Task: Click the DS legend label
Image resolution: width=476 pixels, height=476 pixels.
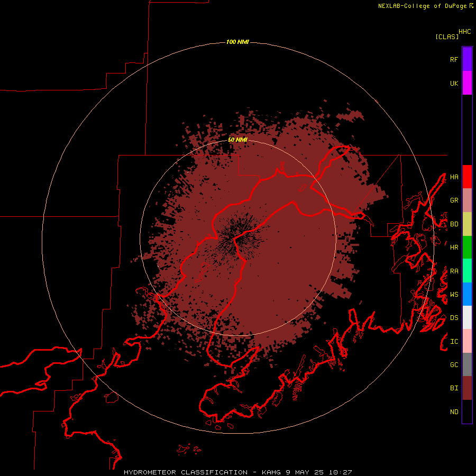Action: [x=454, y=317]
